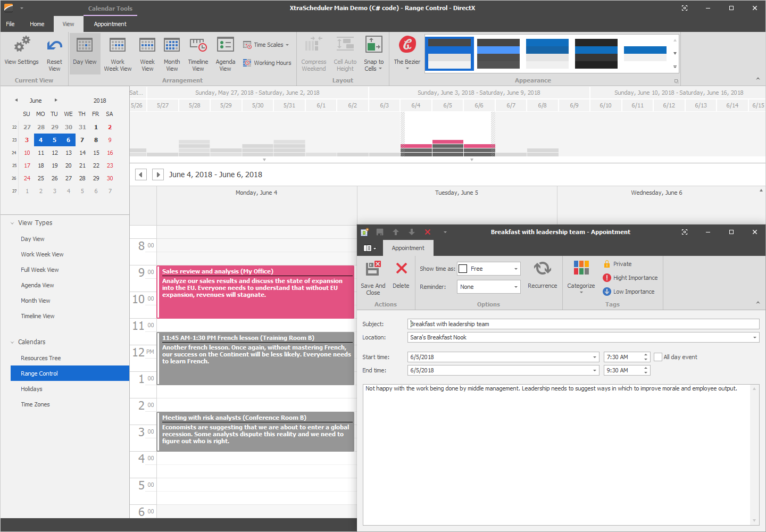
Task: Navigate to next date range in scheduler
Action: [x=158, y=174]
